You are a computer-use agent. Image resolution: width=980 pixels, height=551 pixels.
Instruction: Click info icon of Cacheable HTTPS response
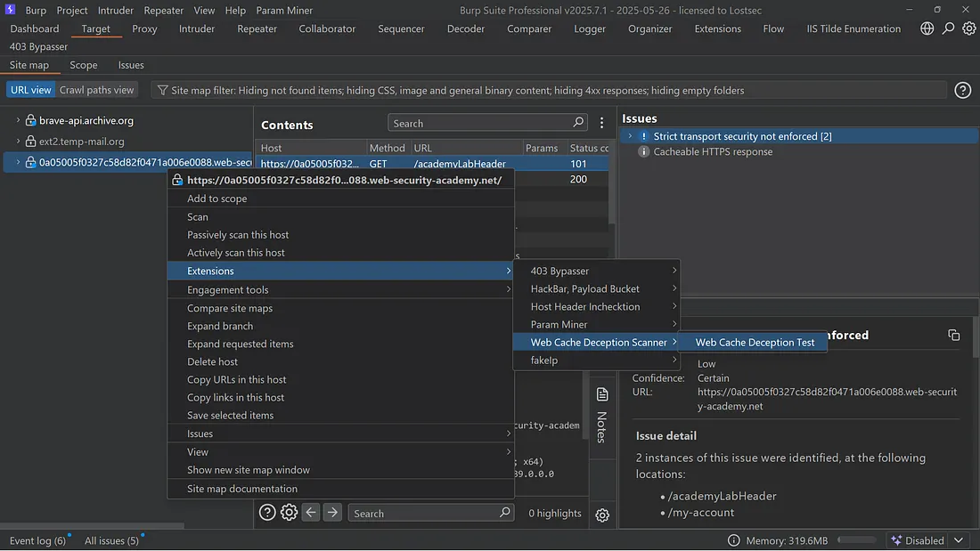click(x=643, y=152)
